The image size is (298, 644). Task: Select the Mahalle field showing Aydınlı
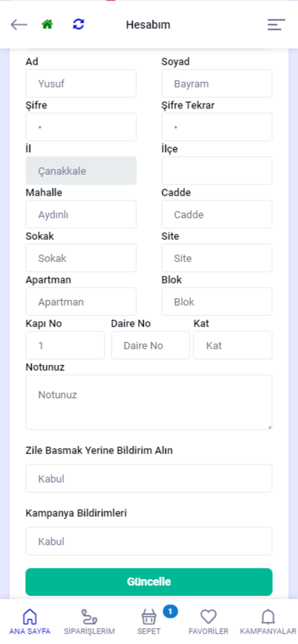(81, 214)
